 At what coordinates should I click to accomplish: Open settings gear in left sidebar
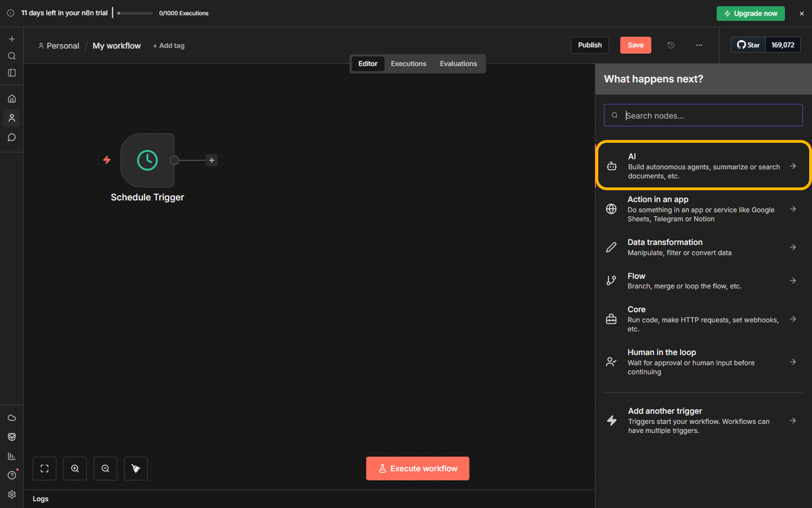point(12,494)
